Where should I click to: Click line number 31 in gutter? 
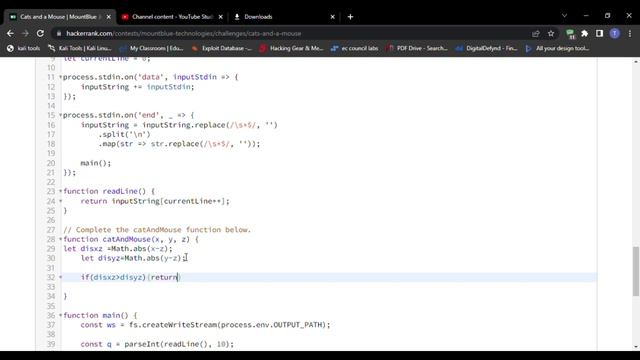(51, 268)
